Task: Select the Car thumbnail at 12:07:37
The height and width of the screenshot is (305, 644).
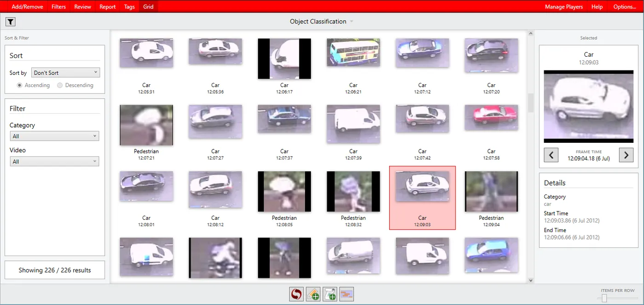Action: point(284,119)
